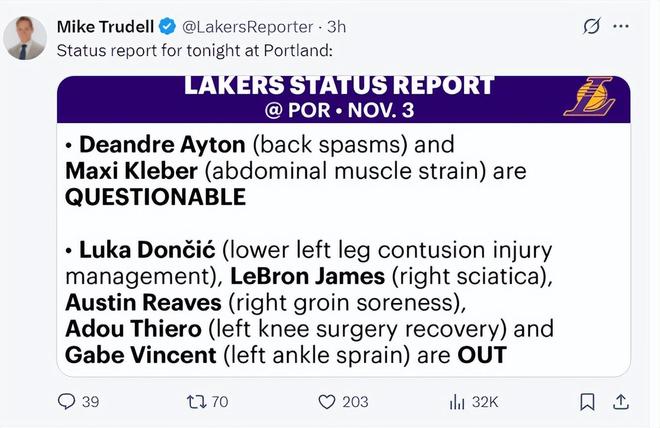660x428 pixels.
Task: Click the views bar chart icon
Action: [456, 402]
